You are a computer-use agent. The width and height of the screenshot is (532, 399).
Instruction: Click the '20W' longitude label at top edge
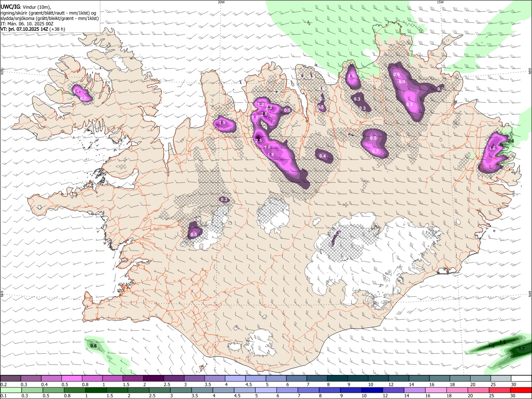tap(221, 2)
